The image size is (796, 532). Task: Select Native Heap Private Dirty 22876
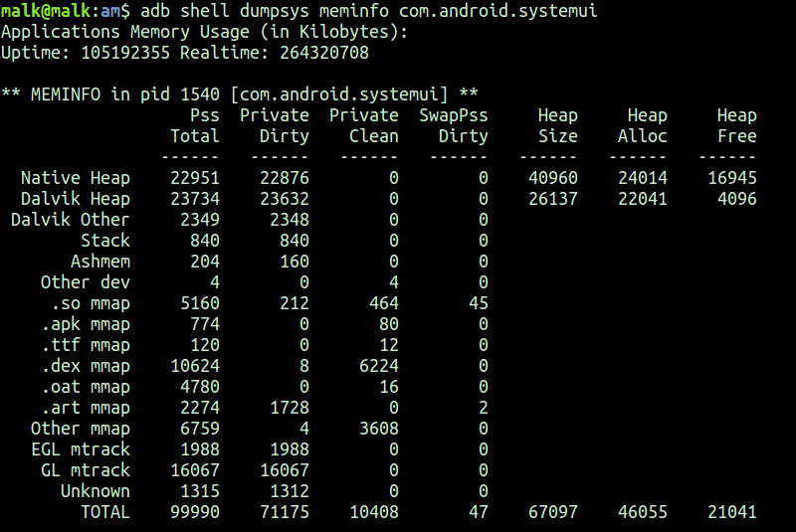click(x=285, y=178)
